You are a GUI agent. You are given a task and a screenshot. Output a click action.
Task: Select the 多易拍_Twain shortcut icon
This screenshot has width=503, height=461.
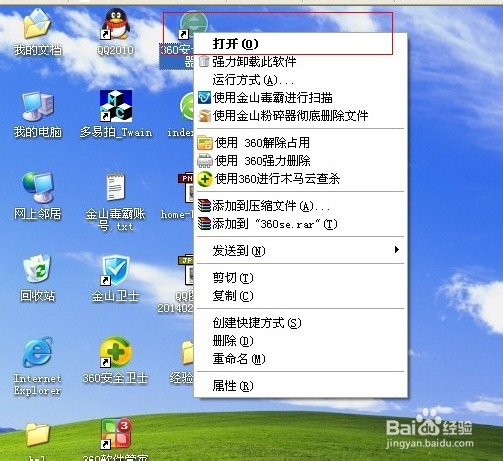pos(116,106)
